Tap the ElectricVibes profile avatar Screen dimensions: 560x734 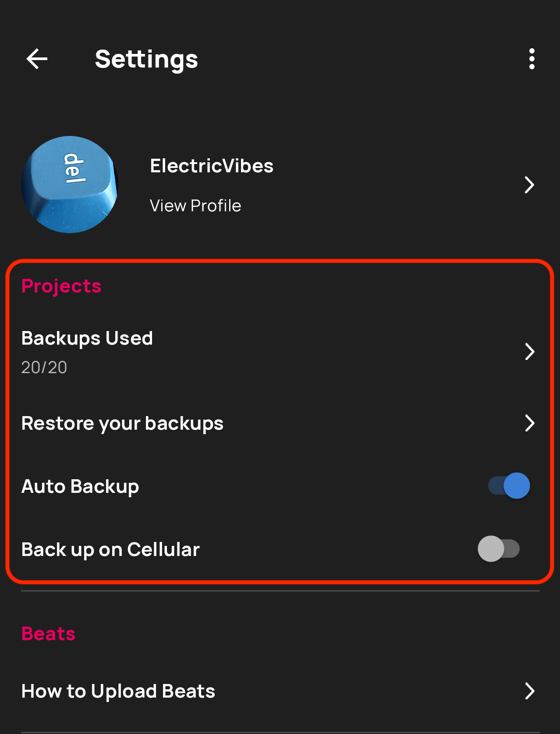pyautogui.click(x=70, y=185)
